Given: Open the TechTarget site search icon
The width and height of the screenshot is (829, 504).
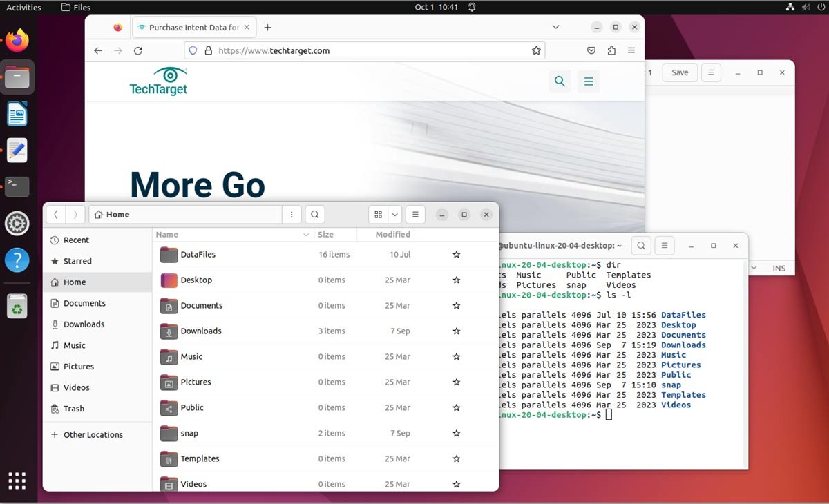Looking at the screenshot, I should [x=560, y=81].
